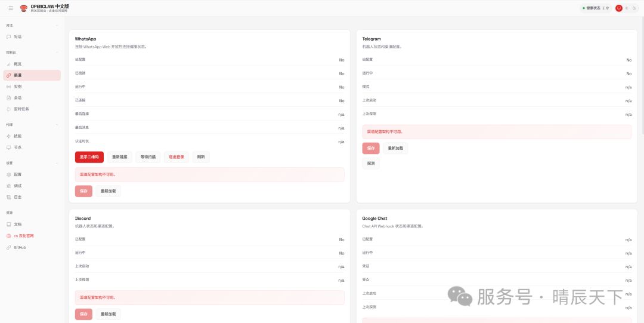Click the Discord card title
The width and height of the screenshot is (644, 323).
[x=83, y=219]
